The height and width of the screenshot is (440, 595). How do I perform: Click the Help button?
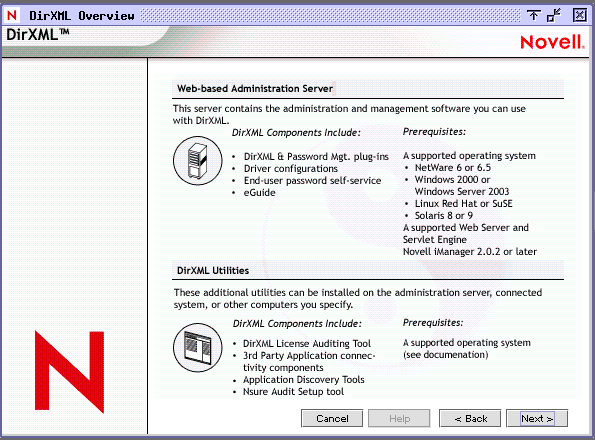399,418
